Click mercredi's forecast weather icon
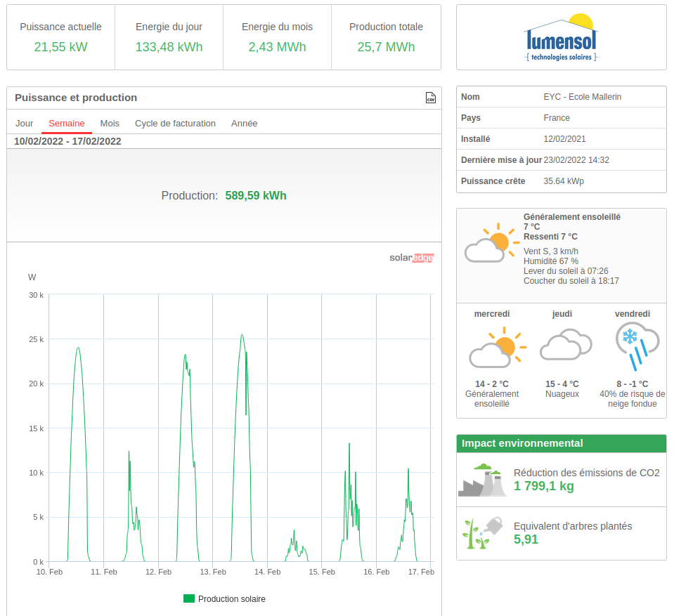Viewport: 674px width, 616px height. click(x=498, y=347)
